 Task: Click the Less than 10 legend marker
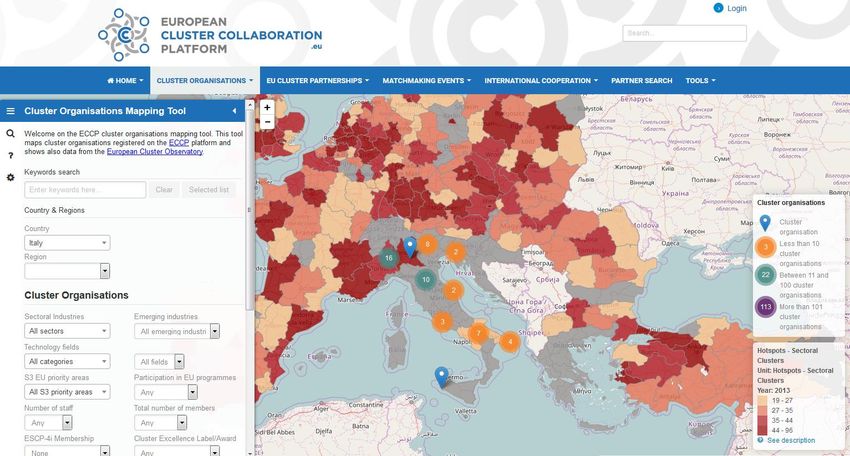coord(765,247)
